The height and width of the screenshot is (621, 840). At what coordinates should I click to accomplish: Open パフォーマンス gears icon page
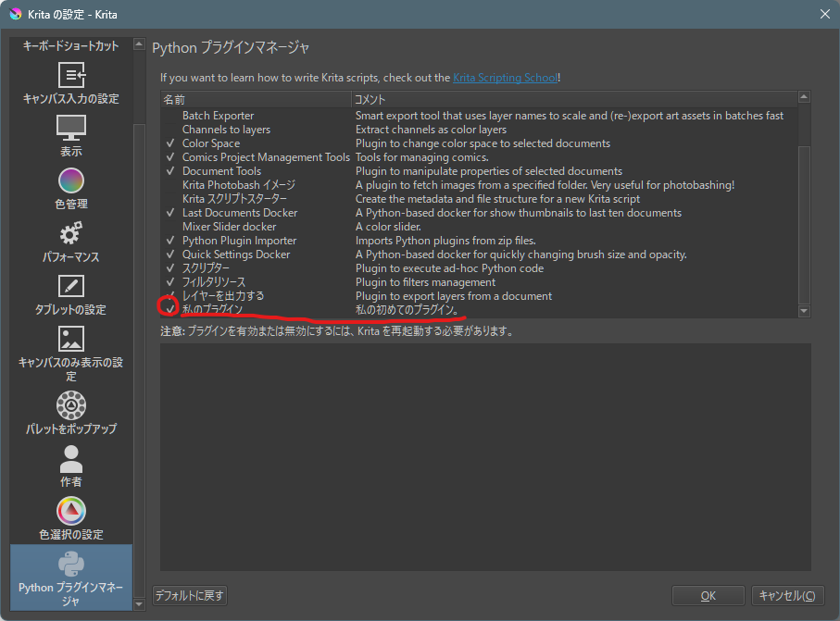[x=71, y=233]
